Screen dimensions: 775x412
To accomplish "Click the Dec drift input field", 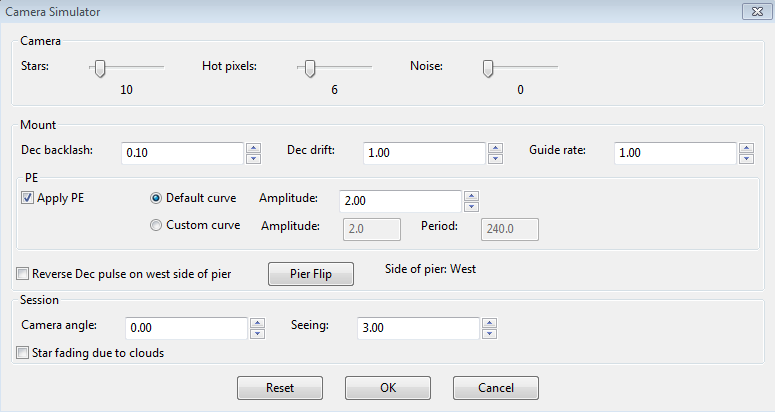I will (423, 153).
